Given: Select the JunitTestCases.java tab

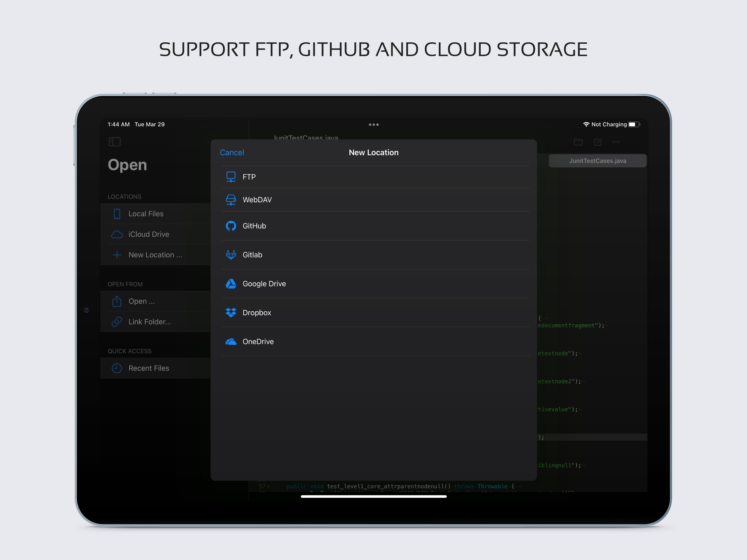Looking at the screenshot, I should tap(597, 161).
